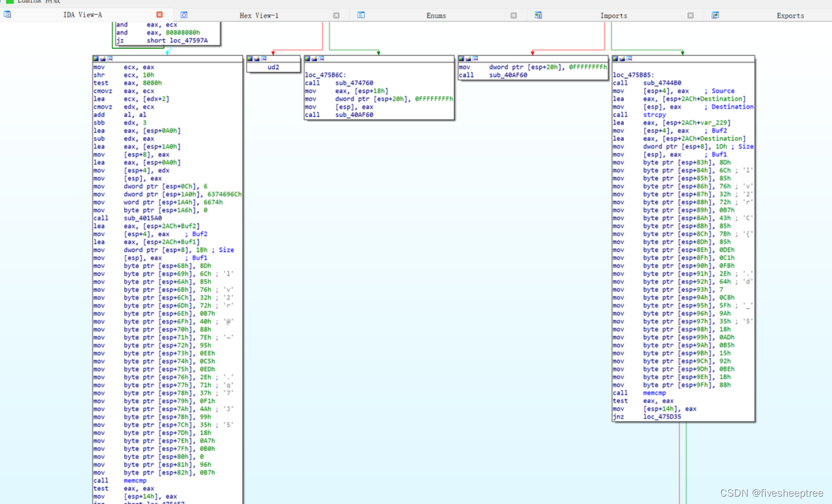The width and height of the screenshot is (832, 504).
Task: Select the ud2 instruction in its graph node
Action: click(x=273, y=67)
